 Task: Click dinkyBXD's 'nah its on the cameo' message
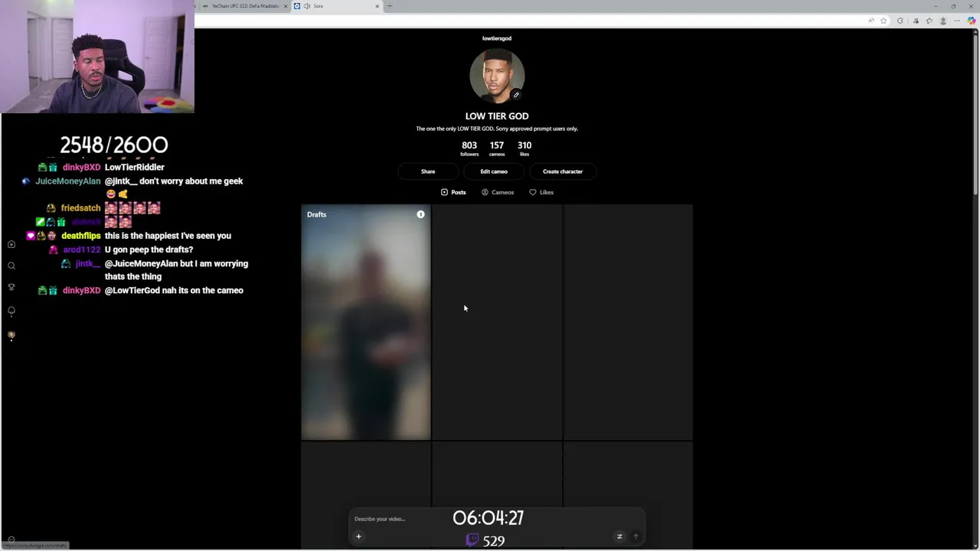click(174, 291)
